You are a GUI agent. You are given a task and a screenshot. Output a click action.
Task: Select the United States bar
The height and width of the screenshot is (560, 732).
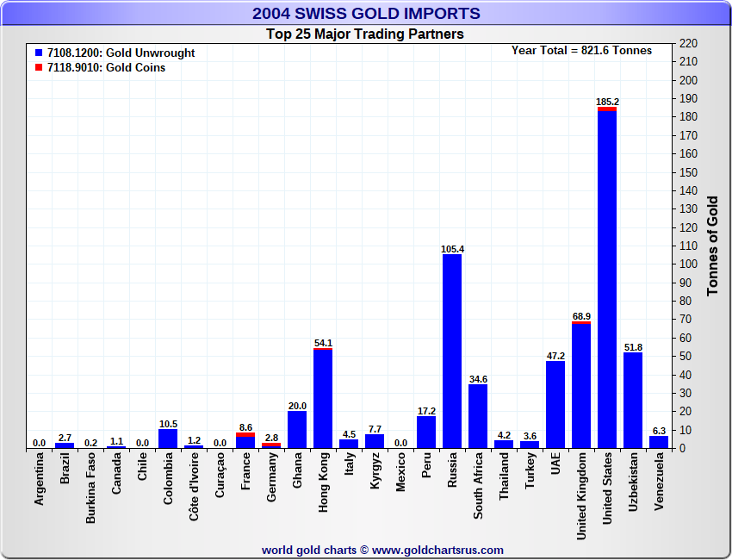tap(607, 278)
